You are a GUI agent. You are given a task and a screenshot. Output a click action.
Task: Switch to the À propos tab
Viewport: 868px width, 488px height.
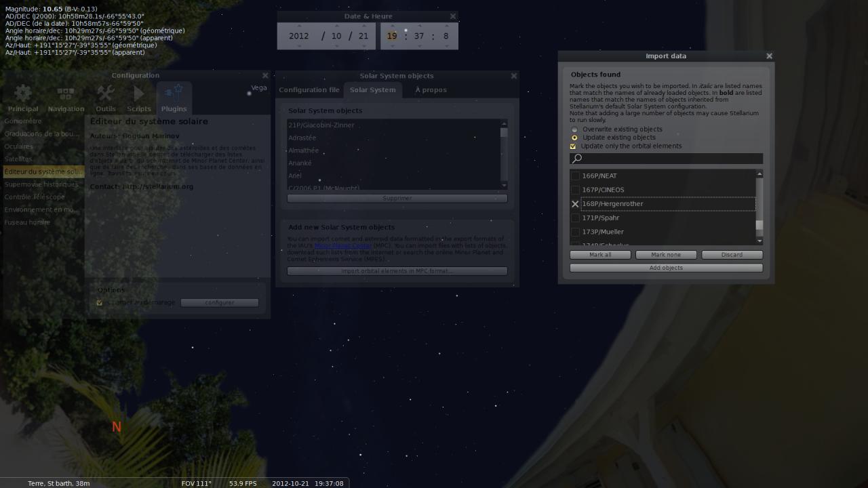(x=431, y=90)
